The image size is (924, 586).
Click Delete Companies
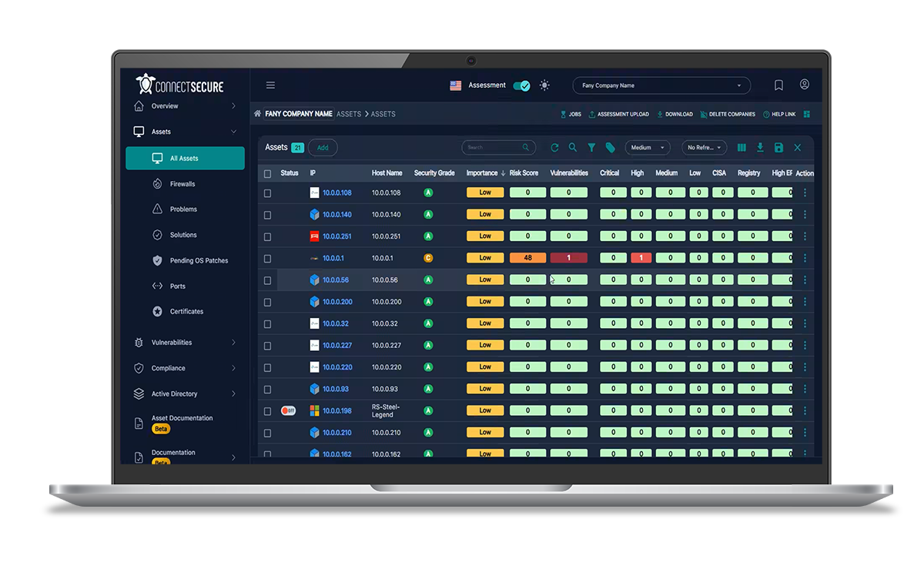click(x=728, y=114)
